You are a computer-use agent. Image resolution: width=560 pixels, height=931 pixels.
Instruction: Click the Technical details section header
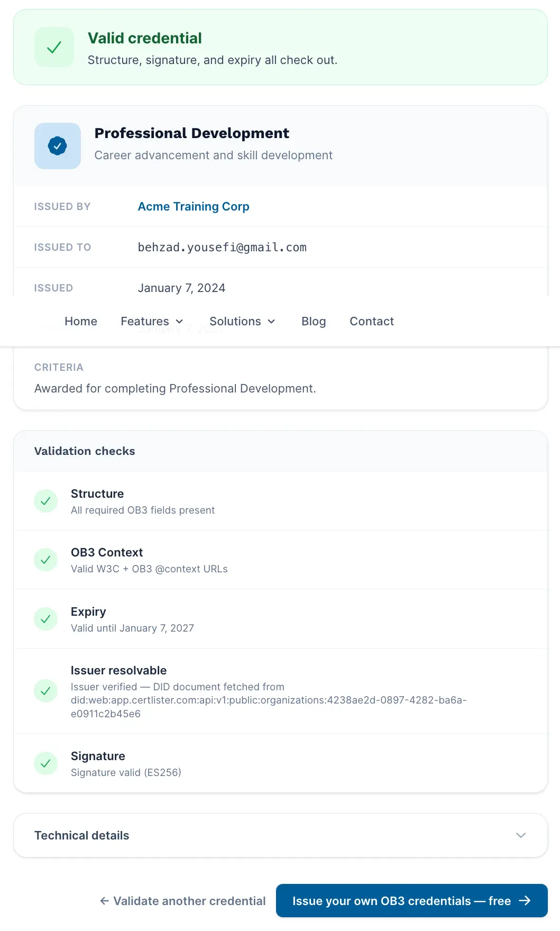(280, 835)
